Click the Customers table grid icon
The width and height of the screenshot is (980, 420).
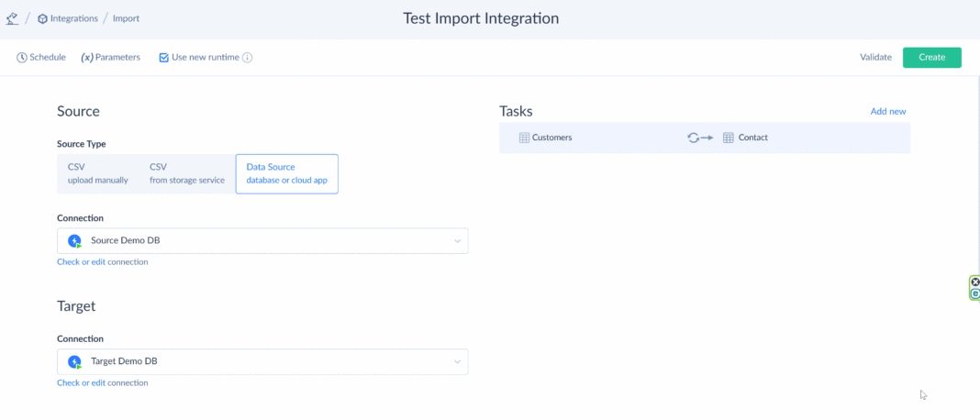coord(524,138)
